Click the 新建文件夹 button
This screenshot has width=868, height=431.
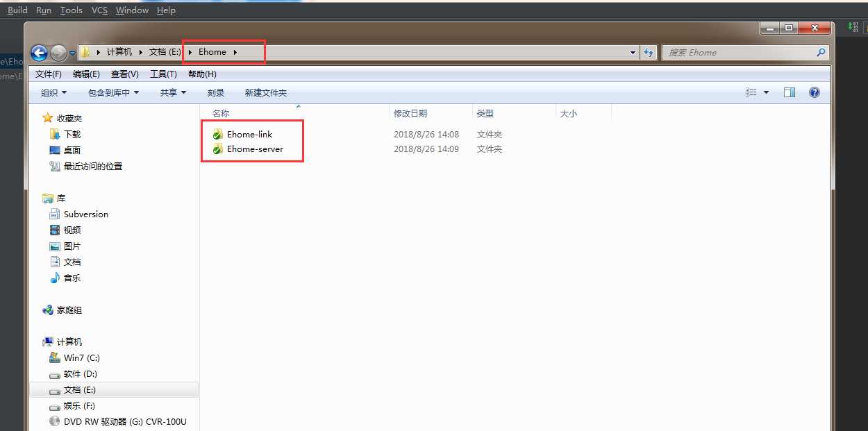pos(265,92)
